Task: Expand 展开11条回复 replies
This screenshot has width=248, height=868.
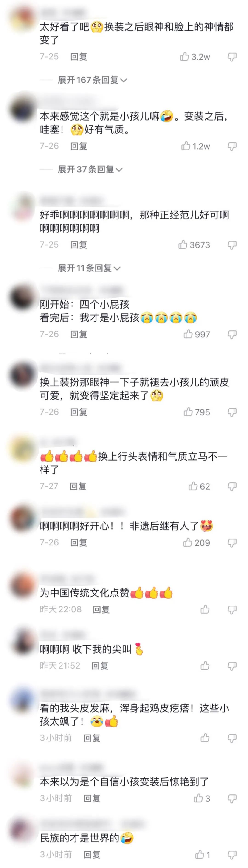Action: [x=89, y=268]
